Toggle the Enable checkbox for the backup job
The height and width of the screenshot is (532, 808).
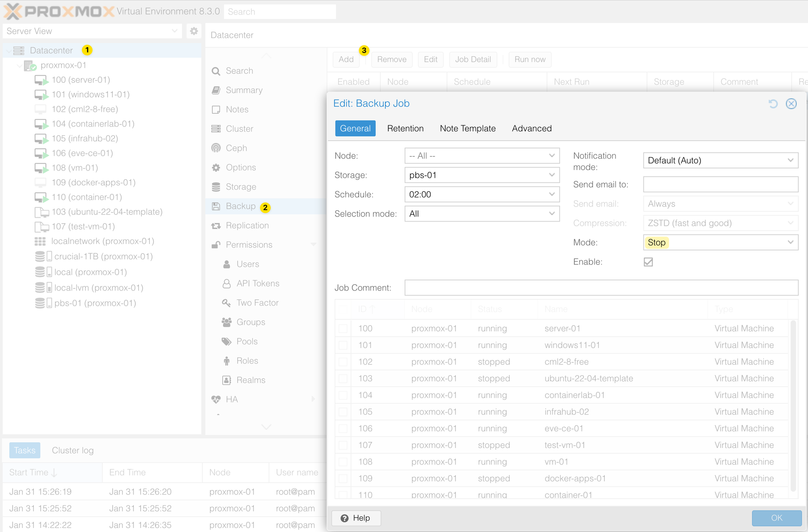click(x=648, y=262)
